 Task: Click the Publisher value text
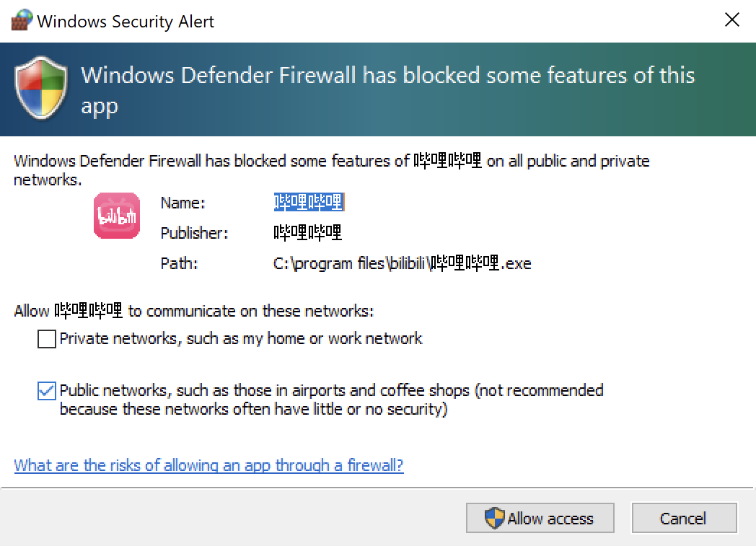pyautogui.click(x=307, y=233)
